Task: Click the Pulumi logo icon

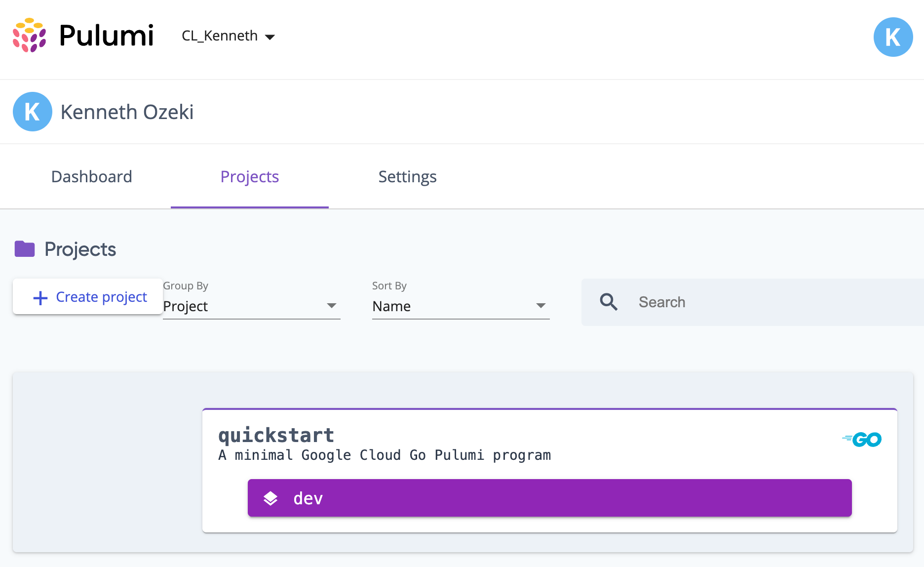Action: click(x=30, y=36)
